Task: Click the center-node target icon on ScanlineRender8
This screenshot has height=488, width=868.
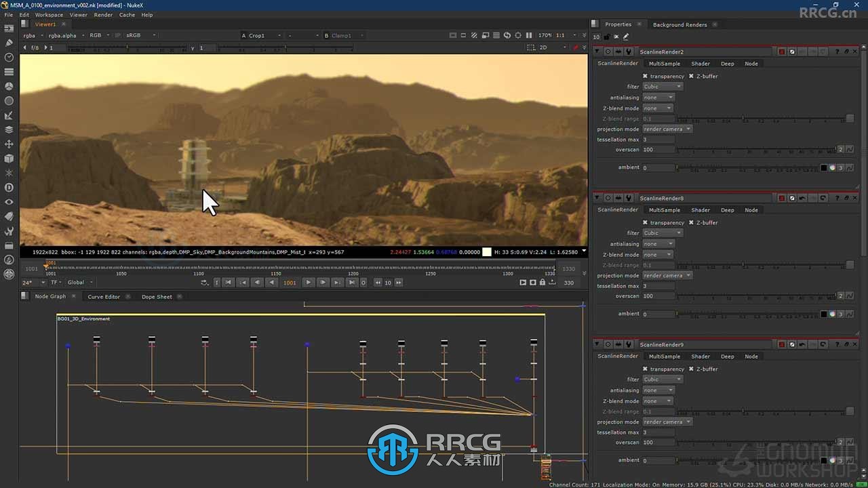Action: [608, 198]
